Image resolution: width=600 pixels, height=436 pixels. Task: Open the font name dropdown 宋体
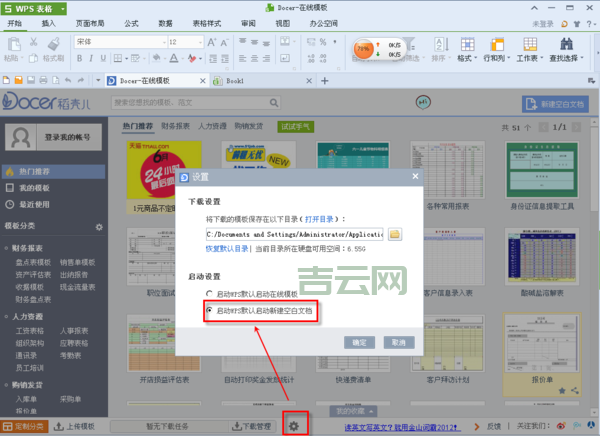(164, 42)
